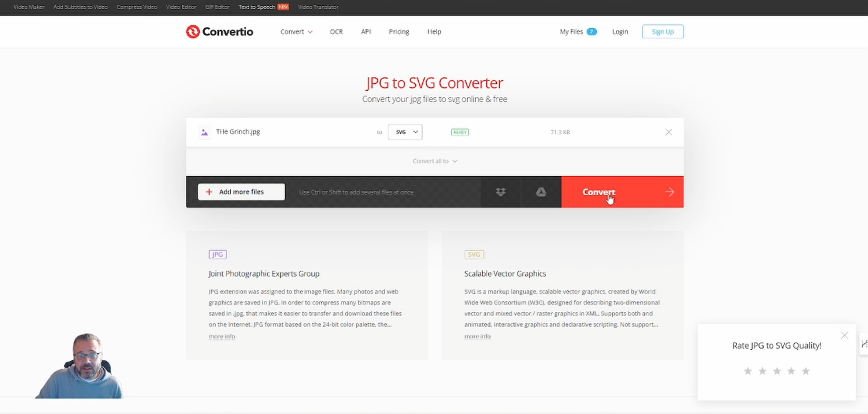Open Text to Speech in top bar
The image size is (868, 414).
pyautogui.click(x=257, y=7)
